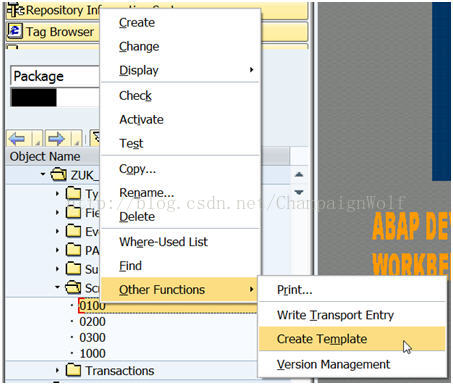Image resolution: width=453 pixels, height=385 pixels.
Task: Click the Ty folder icon
Action: click(73, 193)
